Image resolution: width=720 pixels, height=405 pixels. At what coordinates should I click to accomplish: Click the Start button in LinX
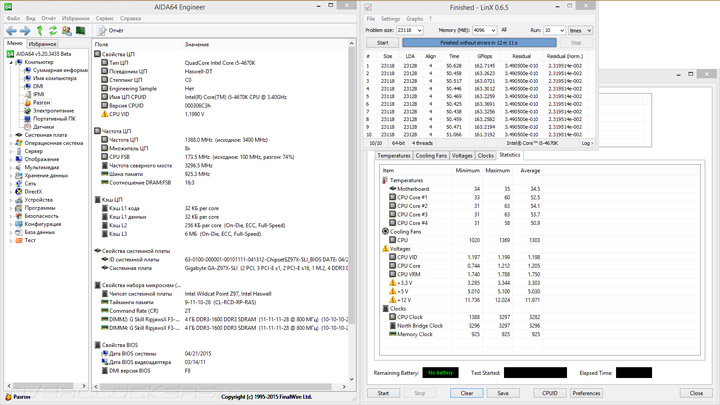382,43
